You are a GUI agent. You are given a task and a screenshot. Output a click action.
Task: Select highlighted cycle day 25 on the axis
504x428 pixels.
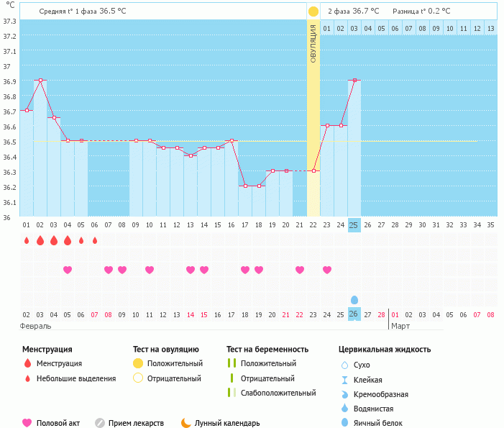[x=354, y=224]
